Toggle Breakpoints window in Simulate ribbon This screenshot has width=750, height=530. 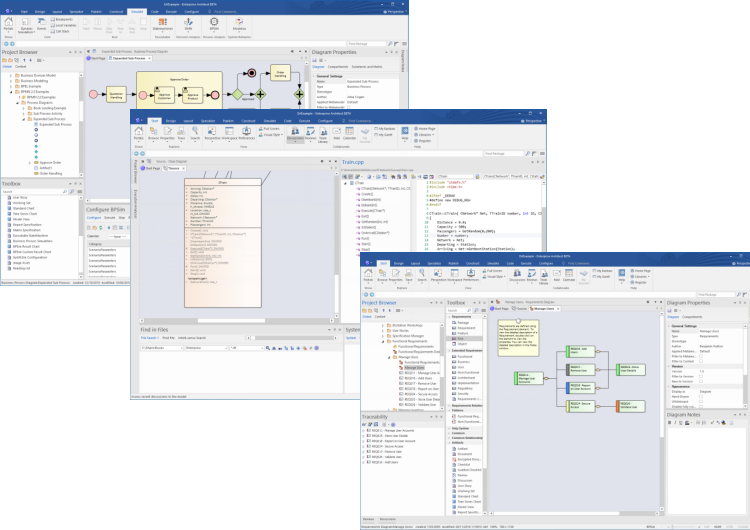(62, 20)
